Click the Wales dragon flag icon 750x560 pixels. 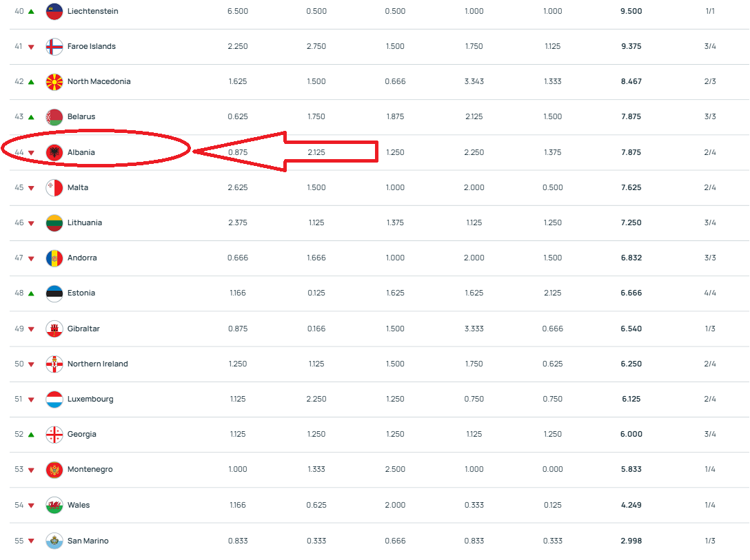(x=54, y=505)
